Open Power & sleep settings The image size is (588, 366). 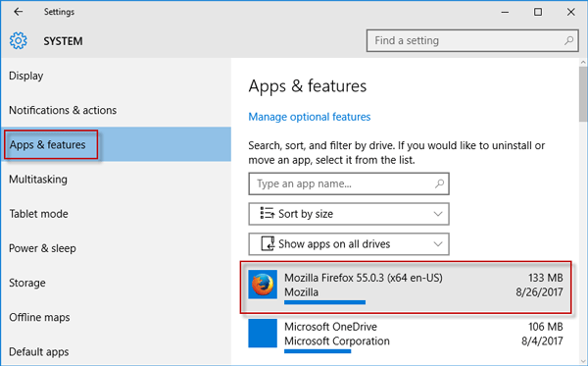[116, 248]
